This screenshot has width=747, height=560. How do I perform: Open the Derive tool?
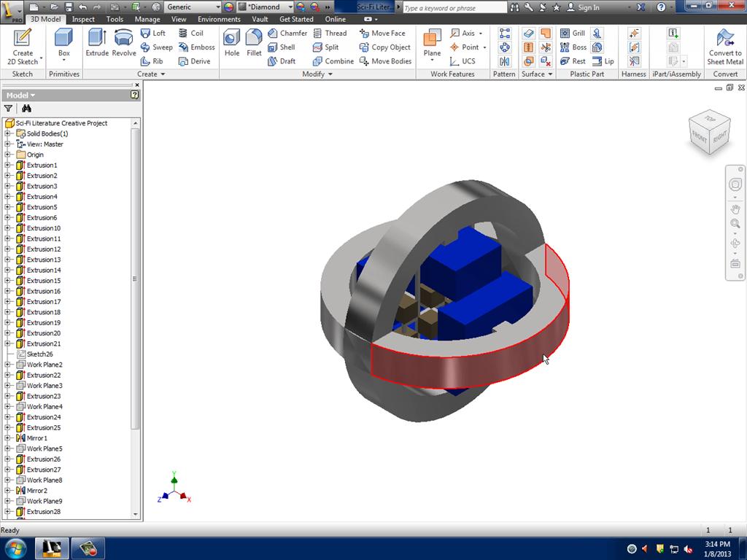194,61
